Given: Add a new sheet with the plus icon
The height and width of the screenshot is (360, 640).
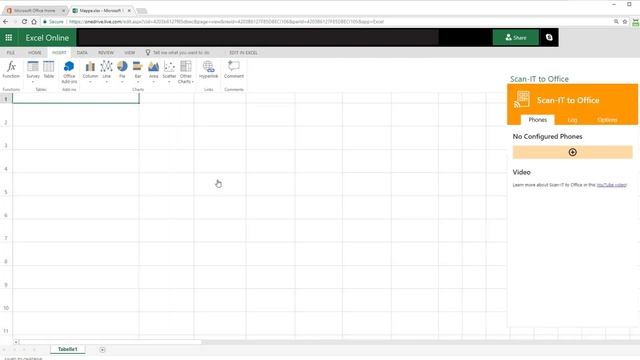Looking at the screenshot, I should click(x=102, y=349).
